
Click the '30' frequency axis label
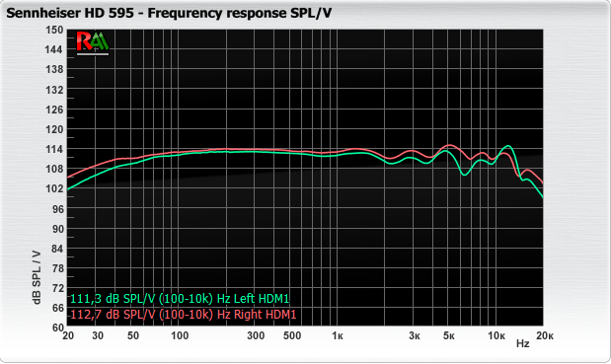[98, 335]
